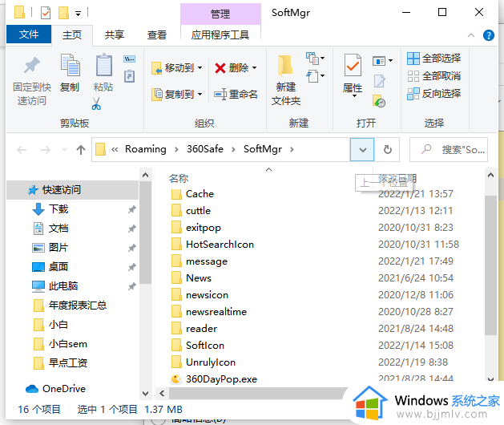Click Roaming in the address path
504x425 pixels.
click(x=146, y=149)
